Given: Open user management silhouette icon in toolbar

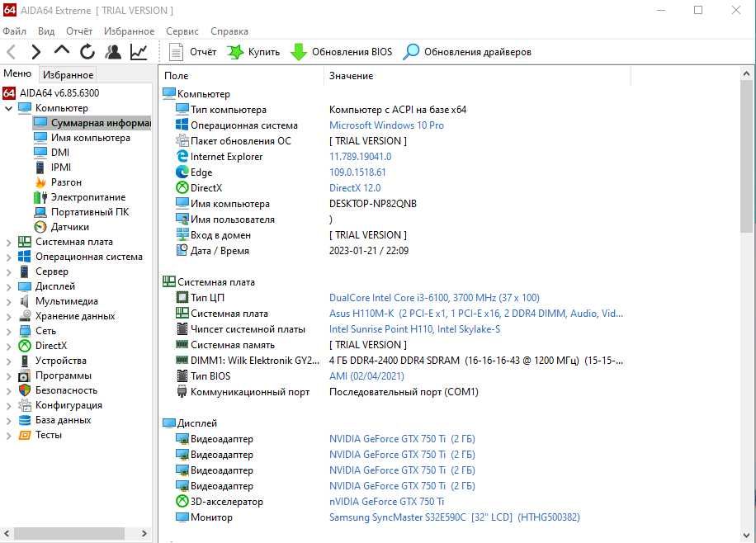Looking at the screenshot, I should click(113, 52).
